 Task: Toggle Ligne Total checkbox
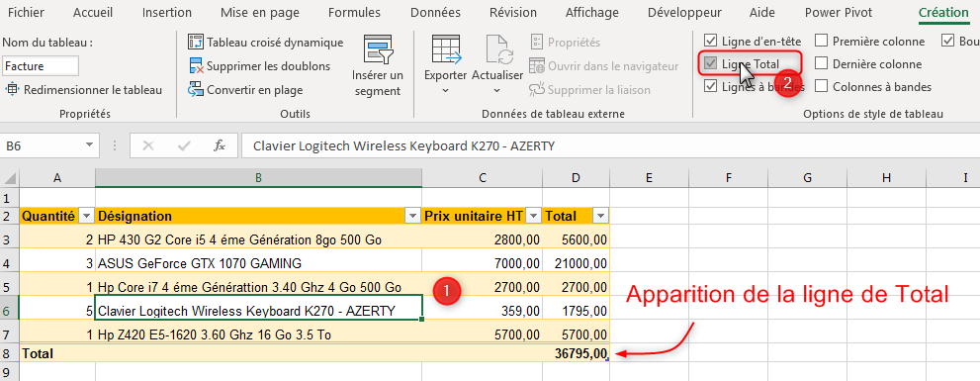click(710, 63)
